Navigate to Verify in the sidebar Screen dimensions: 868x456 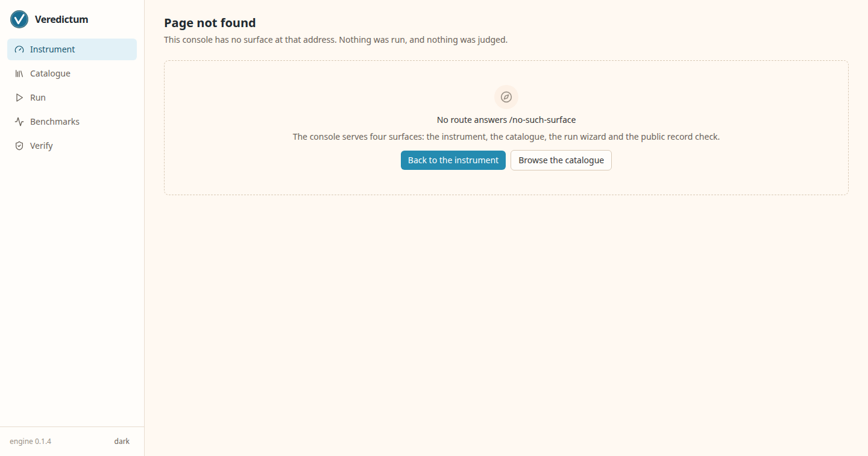coord(72,146)
